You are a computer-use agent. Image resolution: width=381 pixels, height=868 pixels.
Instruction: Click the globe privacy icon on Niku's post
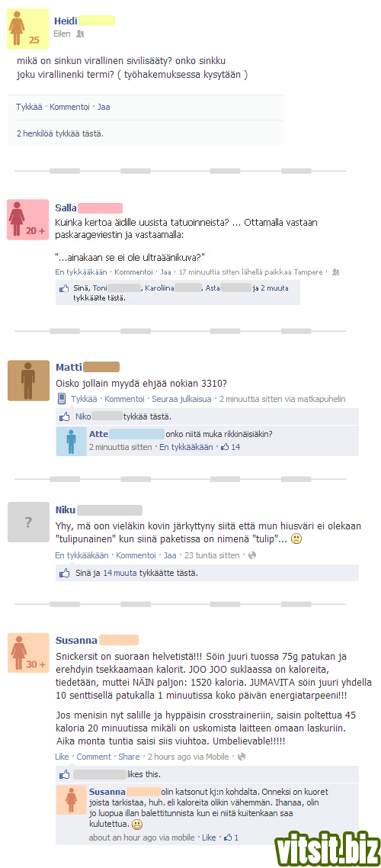point(252,555)
